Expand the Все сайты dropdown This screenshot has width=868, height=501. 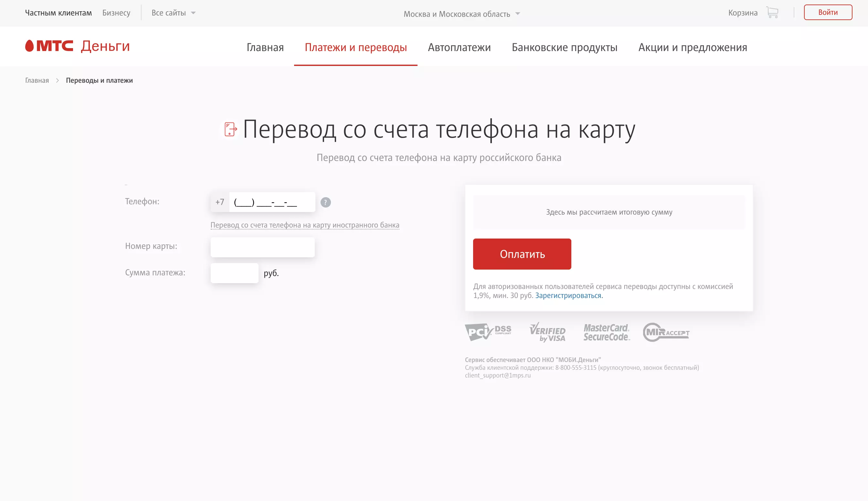(x=174, y=13)
